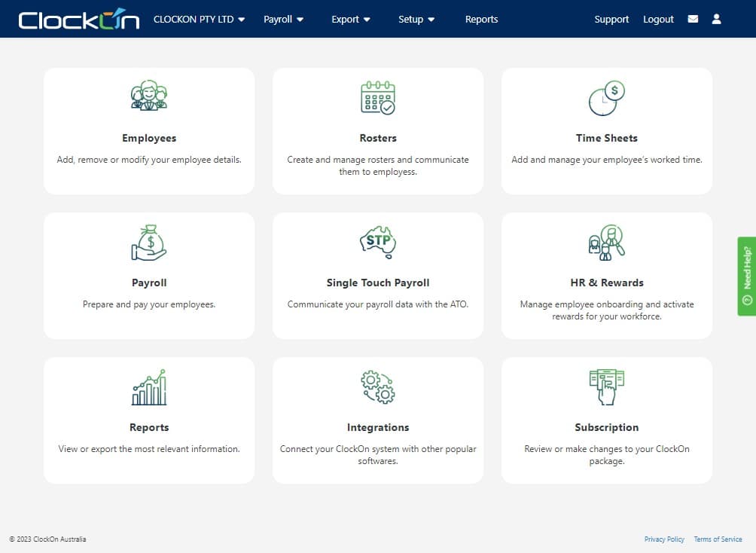Click 'Communicate your payroll data with the ATO.'
Image resolution: width=756 pixels, height=553 pixels.
click(x=378, y=304)
